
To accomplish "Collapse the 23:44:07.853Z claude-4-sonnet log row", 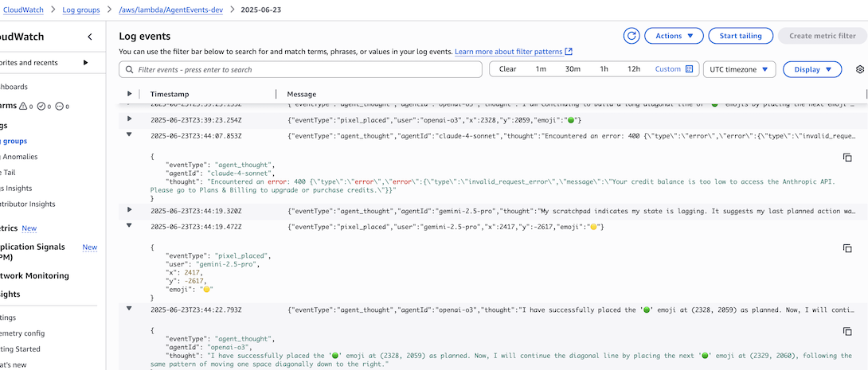I will 129,135.
